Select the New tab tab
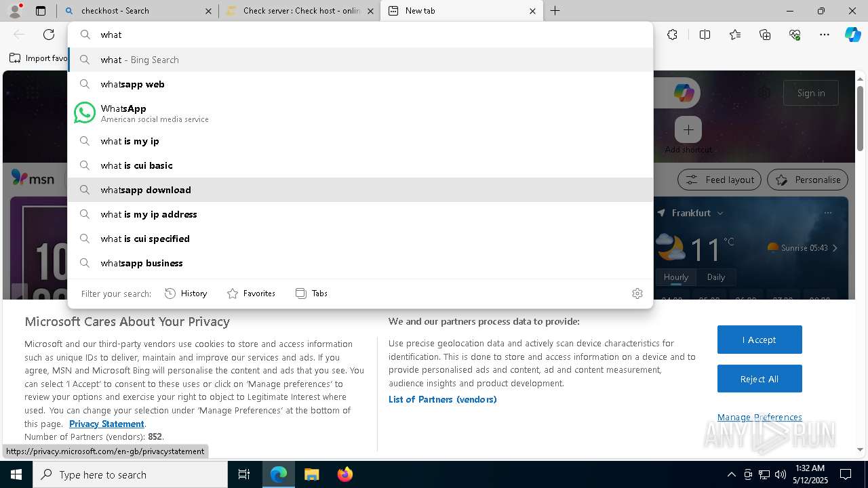 tap(462, 11)
